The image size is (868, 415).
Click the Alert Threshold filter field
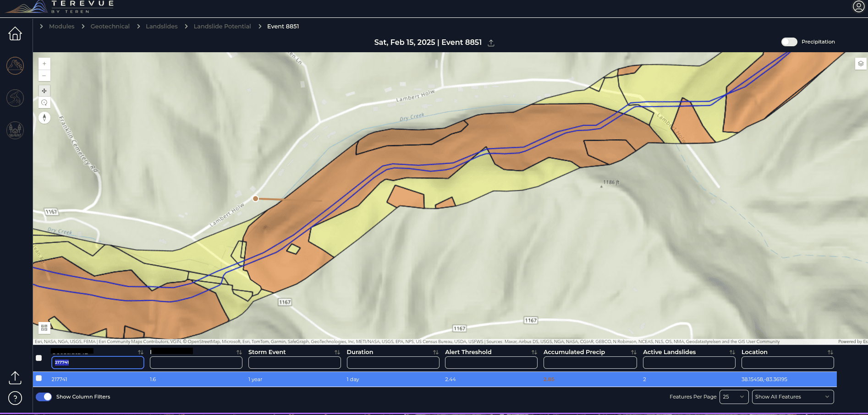click(491, 362)
